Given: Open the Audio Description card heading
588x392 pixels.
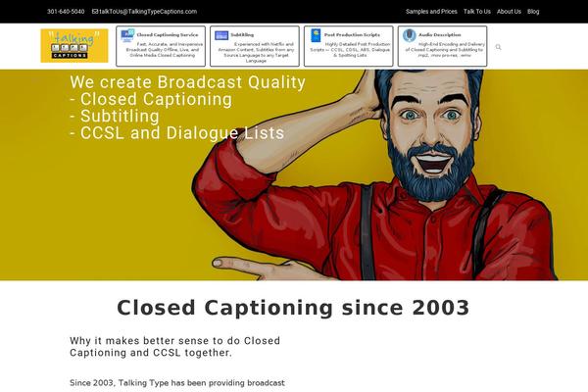Looking at the screenshot, I should tap(439, 34).
